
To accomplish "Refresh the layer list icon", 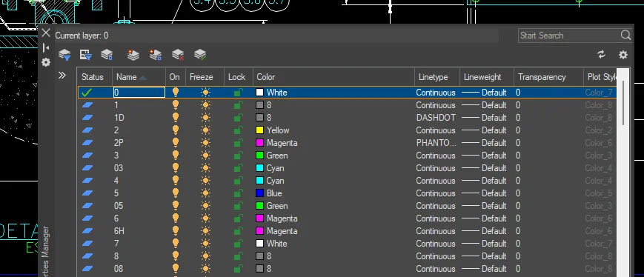I will (601, 55).
